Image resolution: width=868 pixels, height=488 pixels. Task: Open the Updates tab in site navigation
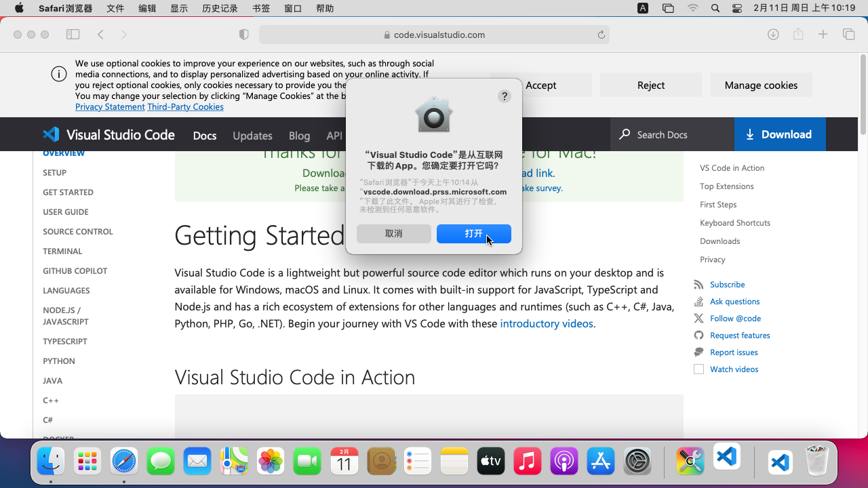pyautogui.click(x=252, y=136)
